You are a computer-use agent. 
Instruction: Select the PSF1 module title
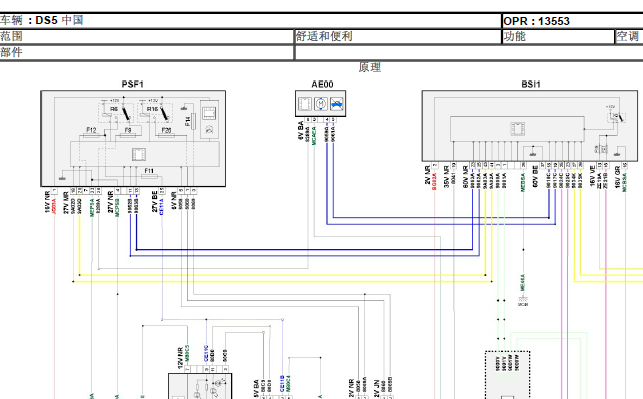[x=132, y=84]
